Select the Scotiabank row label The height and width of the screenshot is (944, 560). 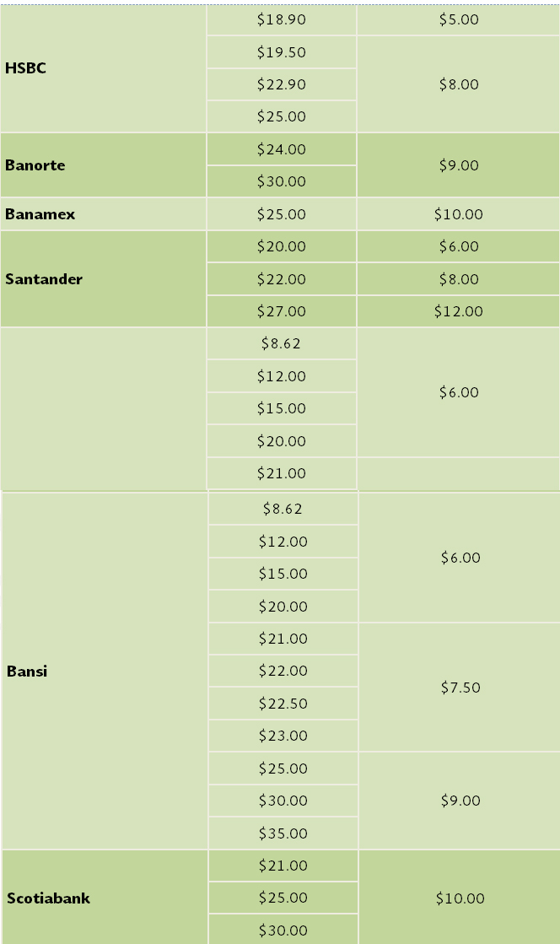(x=48, y=898)
